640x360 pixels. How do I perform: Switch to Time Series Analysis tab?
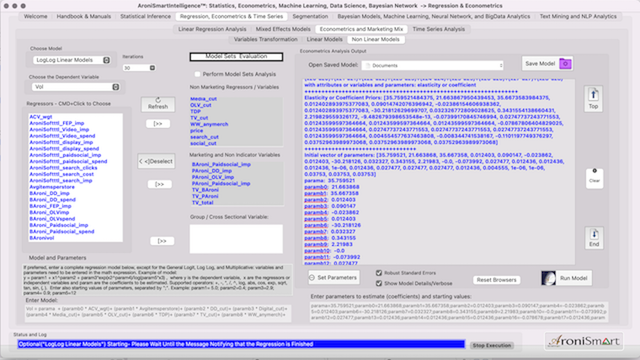pos(438,29)
